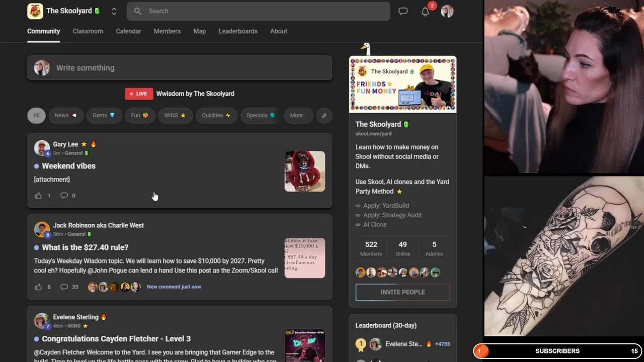Open the chat messages icon

[x=403, y=11]
